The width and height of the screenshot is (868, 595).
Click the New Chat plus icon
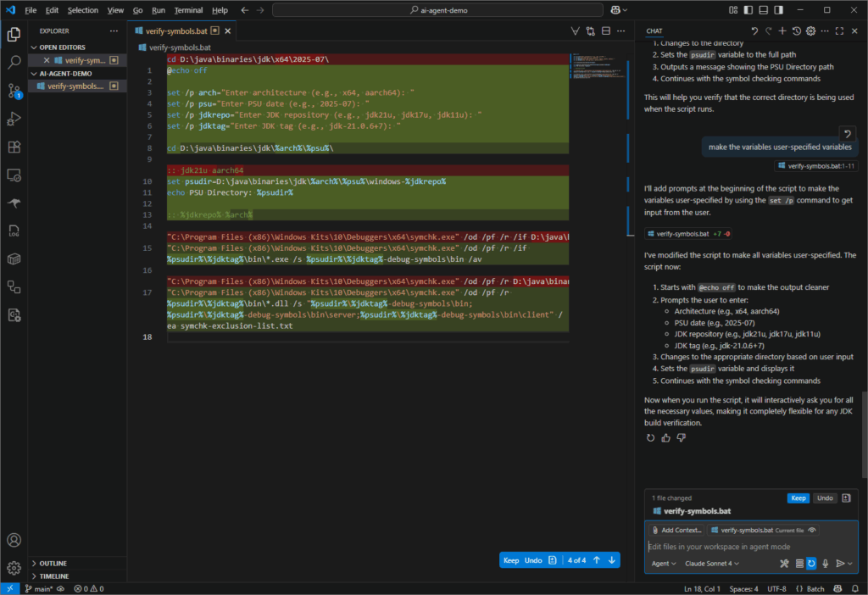click(782, 31)
